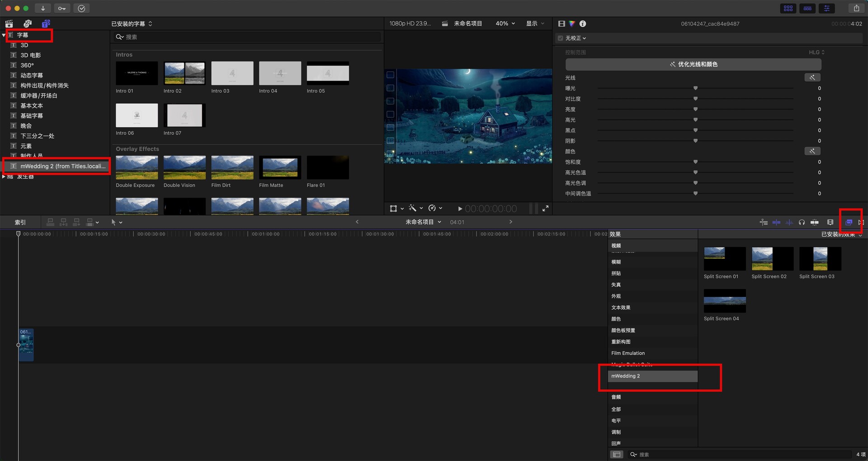Toggle inspector panel sliders button
This screenshot has height=461, width=868.
pyautogui.click(x=827, y=8)
